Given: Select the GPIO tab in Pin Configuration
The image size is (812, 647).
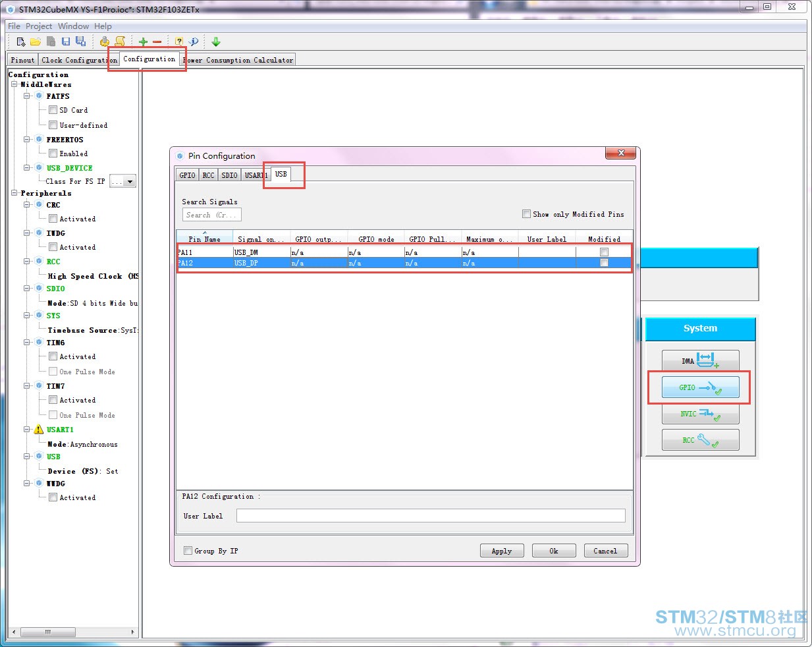Looking at the screenshot, I should click(187, 175).
